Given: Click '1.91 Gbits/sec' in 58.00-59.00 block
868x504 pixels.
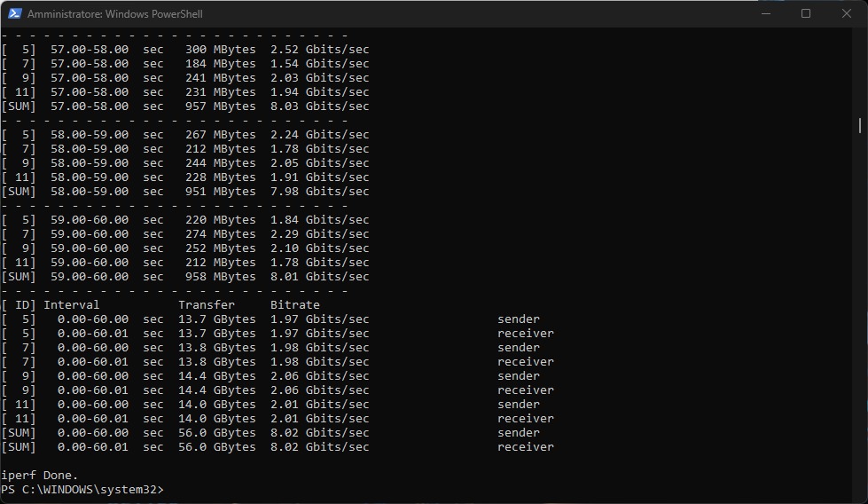Looking at the screenshot, I should click(x=320, y=177).
